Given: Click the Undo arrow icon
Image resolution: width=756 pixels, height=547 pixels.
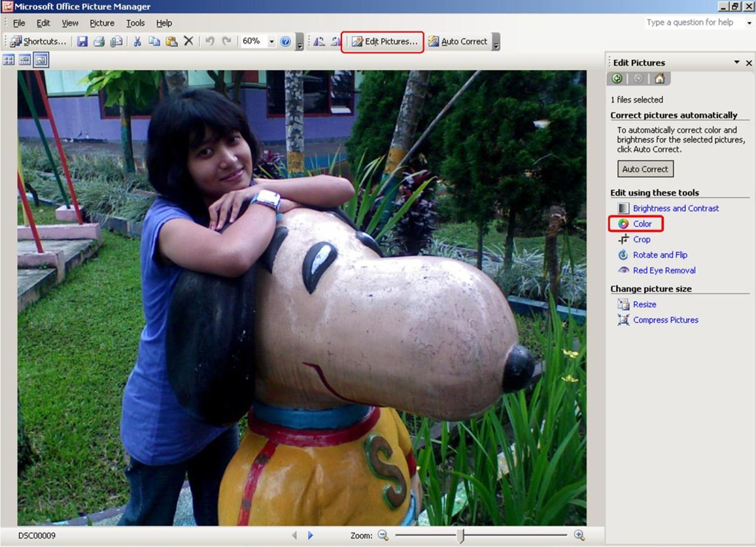Looking at the screenshot, I should 210,42.
